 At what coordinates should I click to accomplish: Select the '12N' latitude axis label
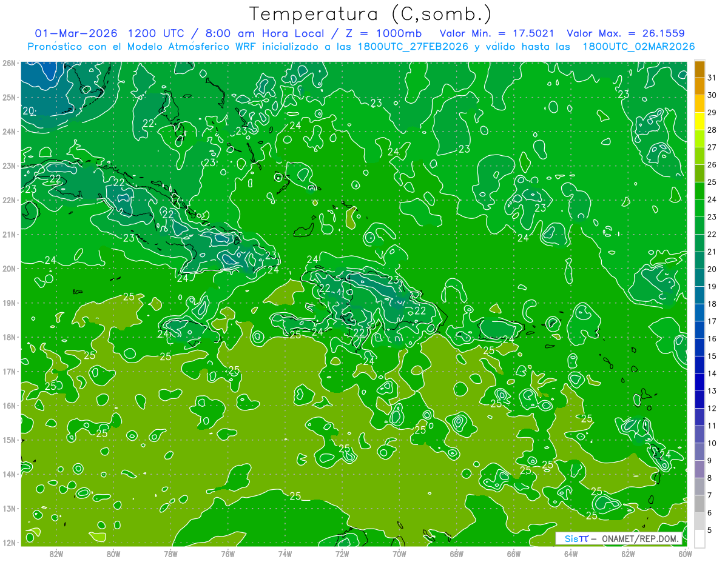pyautogui.click(x=9, y=543)
